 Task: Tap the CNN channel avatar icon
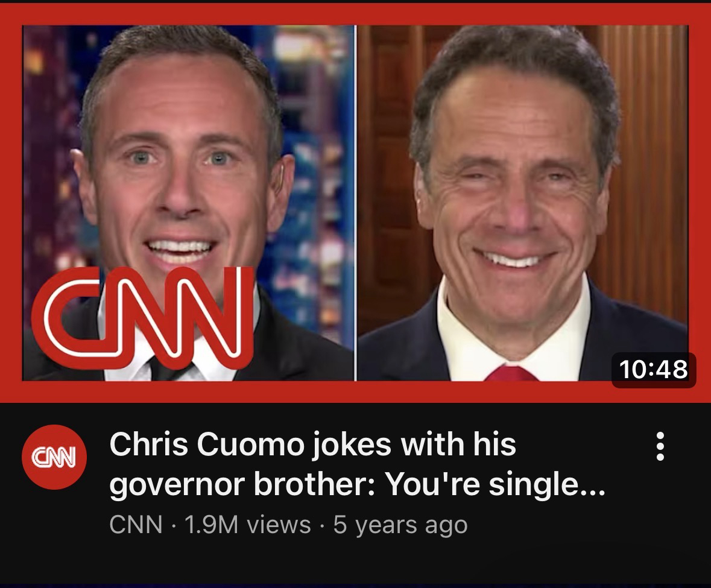[x=54, y=457]
